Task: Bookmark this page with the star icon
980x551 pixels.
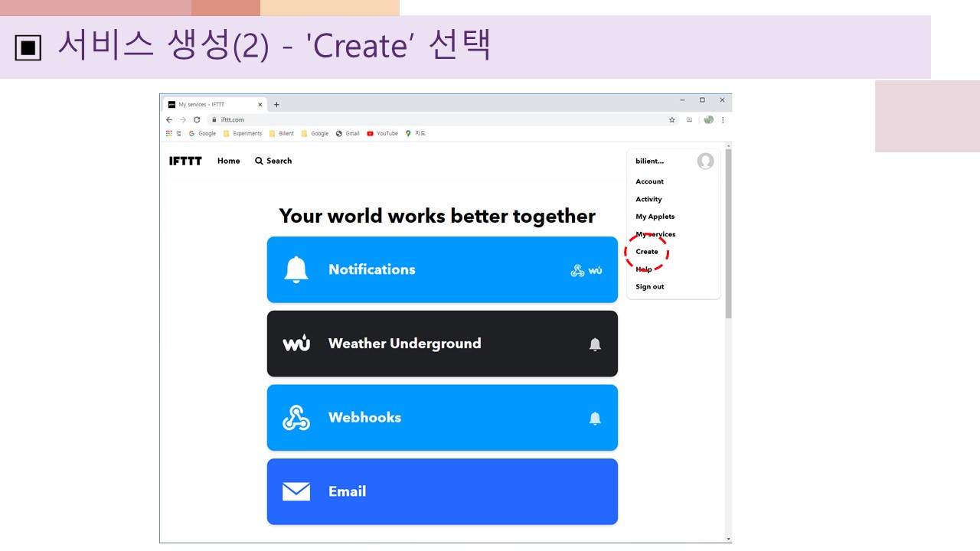Action: pyautogui.click(x=672, y=120)
